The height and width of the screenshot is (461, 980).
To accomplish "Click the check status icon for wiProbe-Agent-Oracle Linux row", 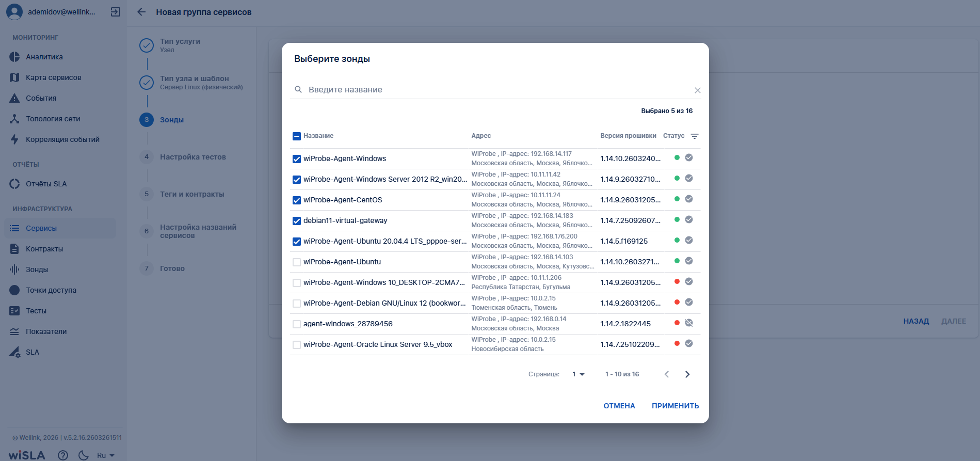I will [689, 343].
